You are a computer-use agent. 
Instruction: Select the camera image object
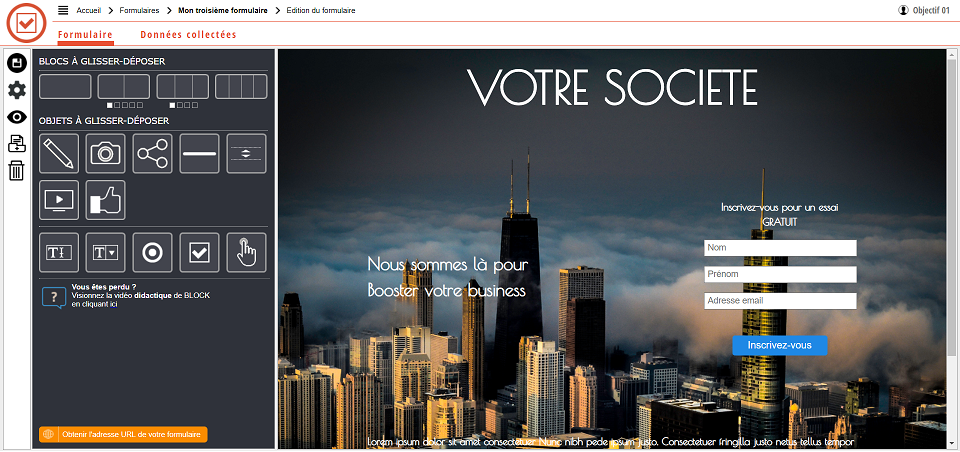click(106, 153)
